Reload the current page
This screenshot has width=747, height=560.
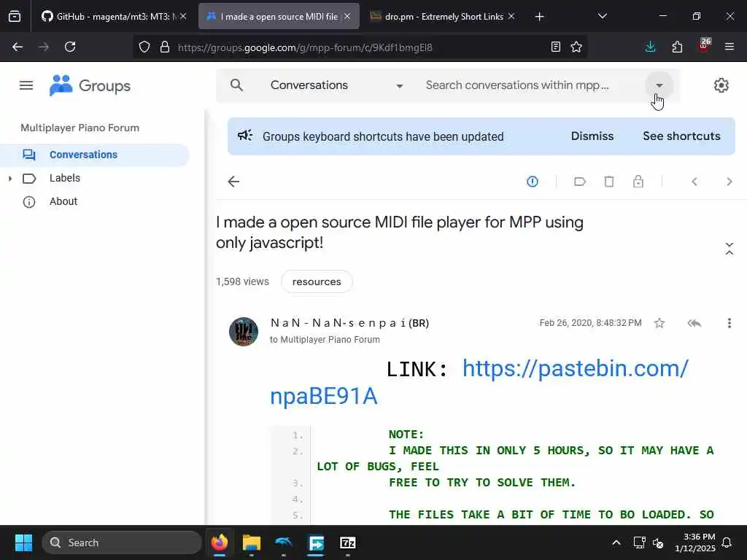[x=70, y=47]
